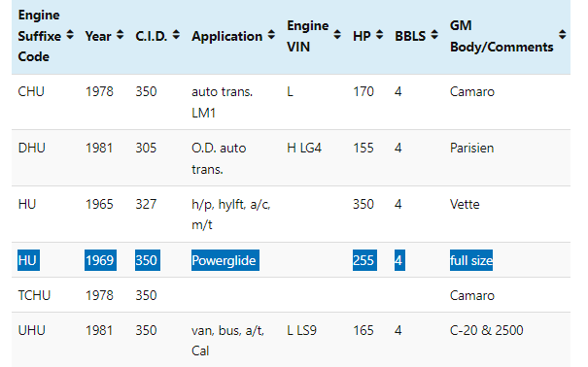Click the L LS9 engine VIN cell
The height and width of the screenshot is (367, 588).
pyautogui.click(x=302, y=330)
